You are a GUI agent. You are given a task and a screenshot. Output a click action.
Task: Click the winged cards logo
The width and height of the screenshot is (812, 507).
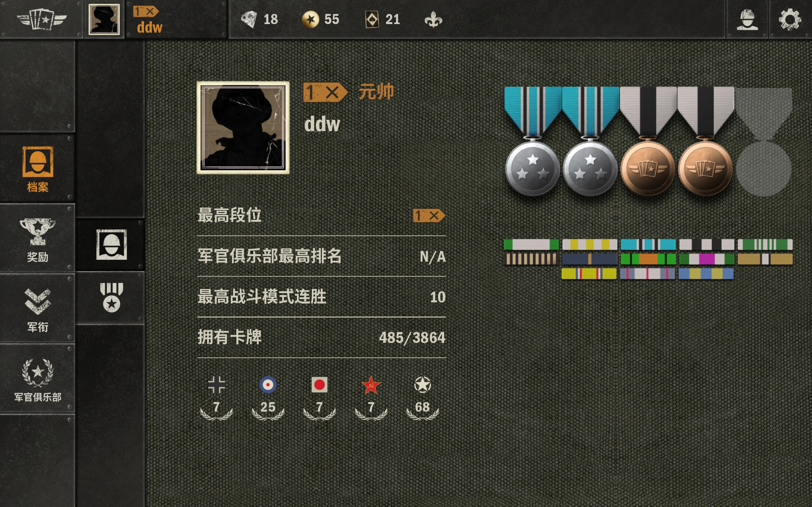[42, 19]
